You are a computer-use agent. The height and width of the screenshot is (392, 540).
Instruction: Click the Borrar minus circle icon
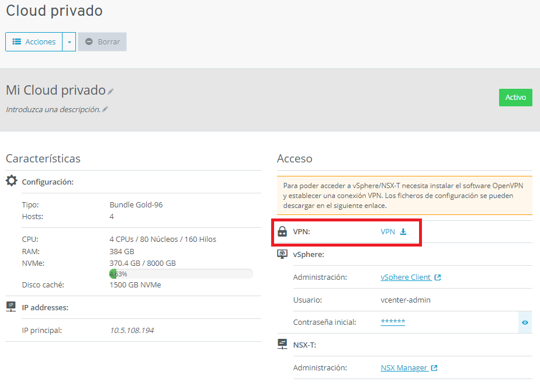89,41
